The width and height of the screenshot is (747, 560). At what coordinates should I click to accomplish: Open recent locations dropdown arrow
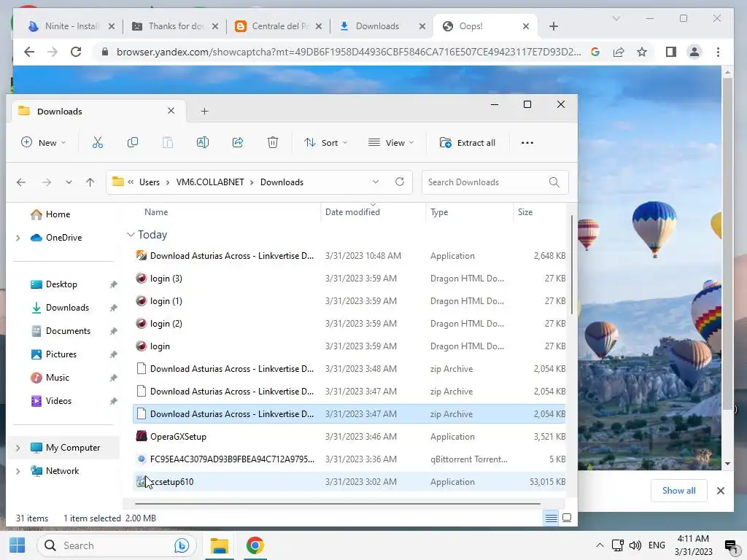click(x=69, y=182)
